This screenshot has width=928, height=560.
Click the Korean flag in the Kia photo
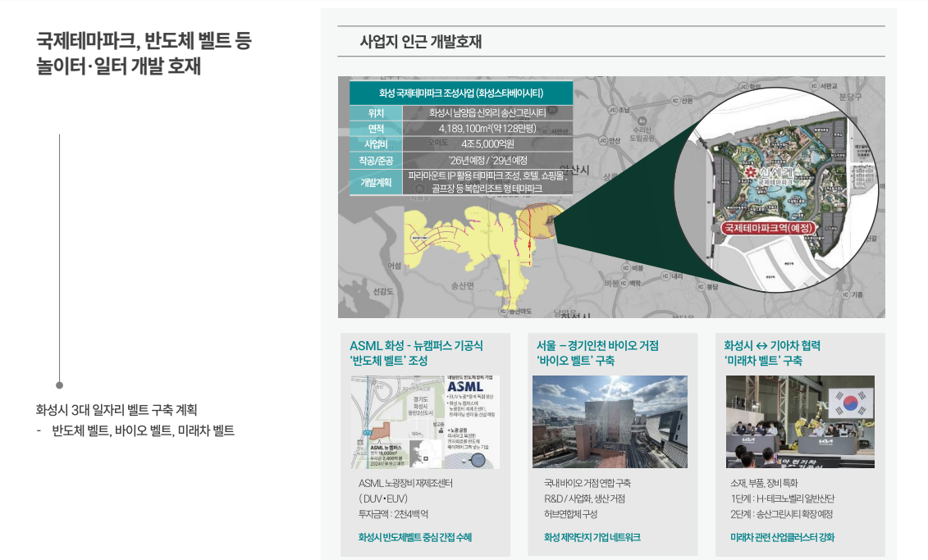click(x=851, y=404)
